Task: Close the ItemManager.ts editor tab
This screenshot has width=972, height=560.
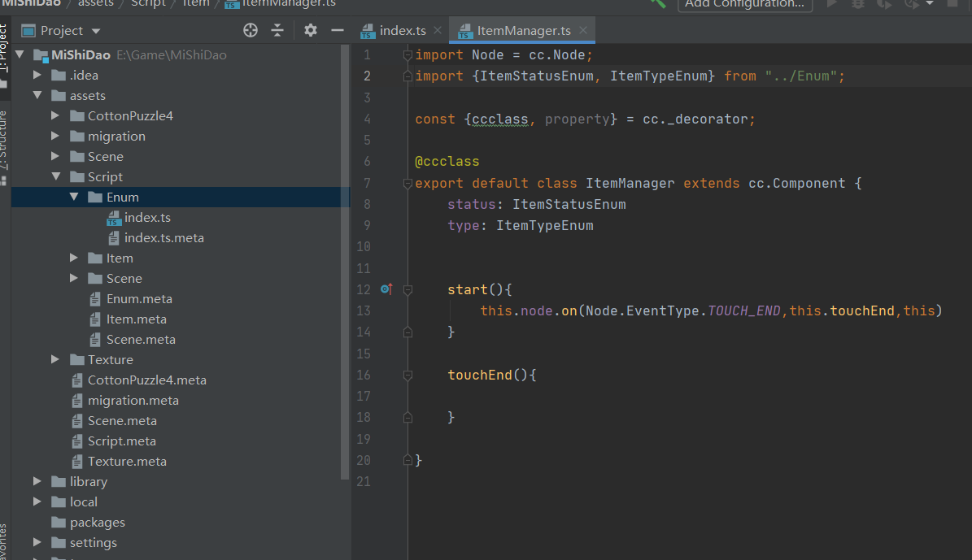Action: point(585,31)
